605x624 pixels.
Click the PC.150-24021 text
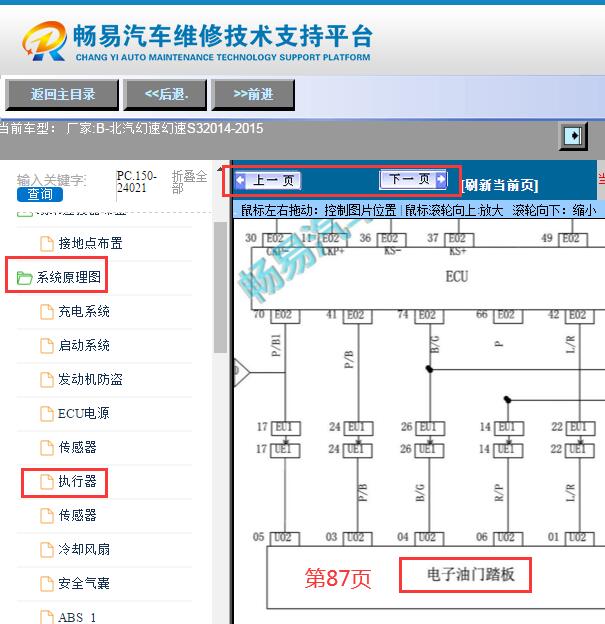click(x=137, y=181)
